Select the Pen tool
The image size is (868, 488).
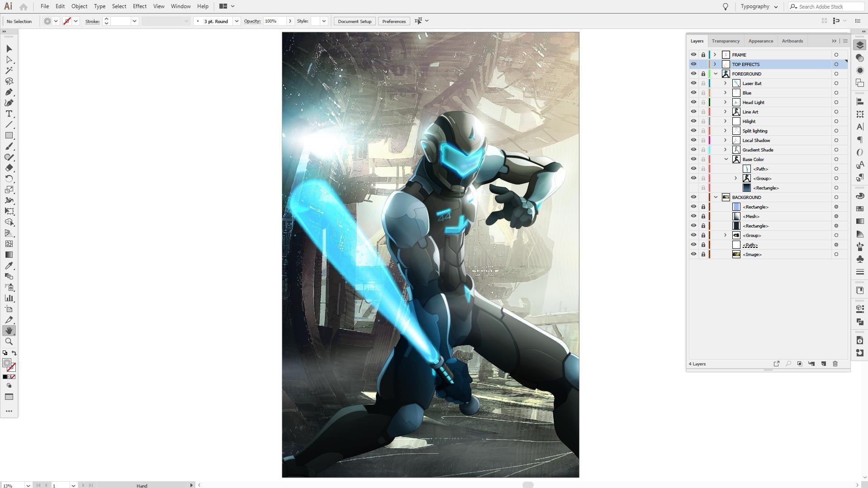(9, 92)
